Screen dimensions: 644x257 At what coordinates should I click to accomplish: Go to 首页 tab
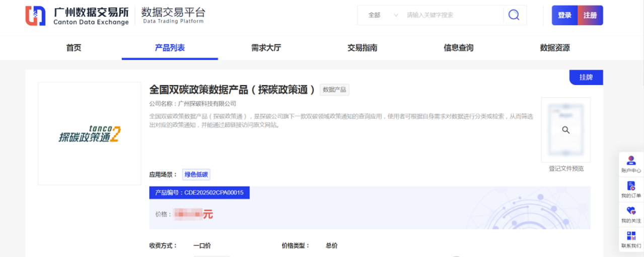click(x=74, y=48)
